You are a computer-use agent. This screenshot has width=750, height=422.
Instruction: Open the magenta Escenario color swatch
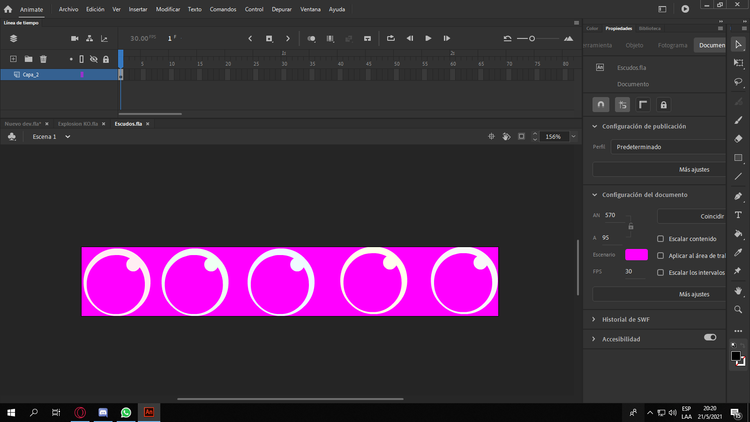[636, 255]
